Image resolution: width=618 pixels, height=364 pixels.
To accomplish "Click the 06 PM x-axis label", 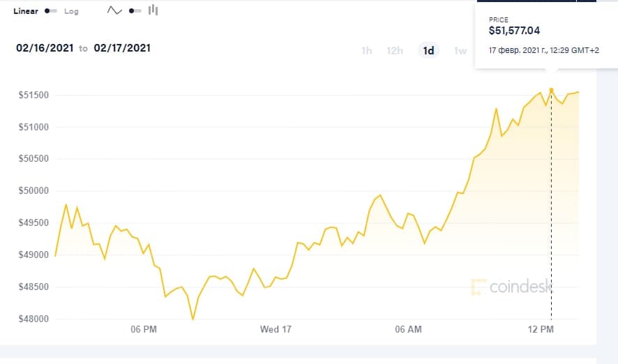I will pyautogui.click(x=144, y=328).
